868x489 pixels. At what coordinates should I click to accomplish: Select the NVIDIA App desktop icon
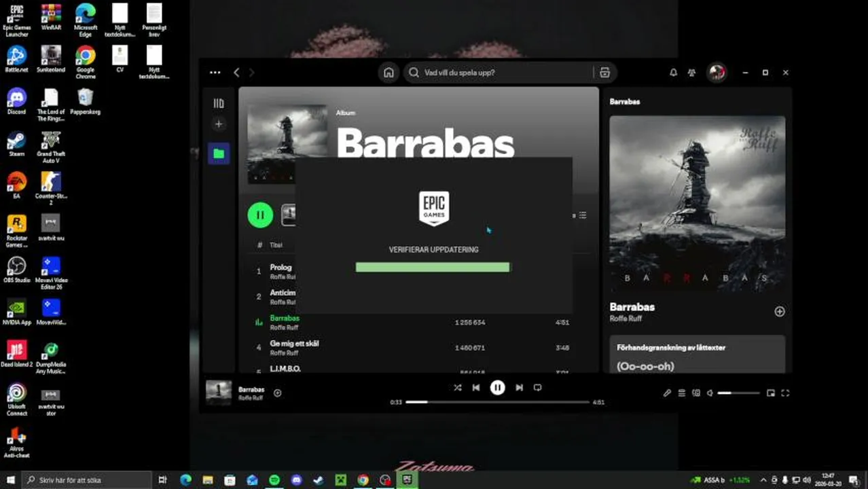tap(16, 311)
